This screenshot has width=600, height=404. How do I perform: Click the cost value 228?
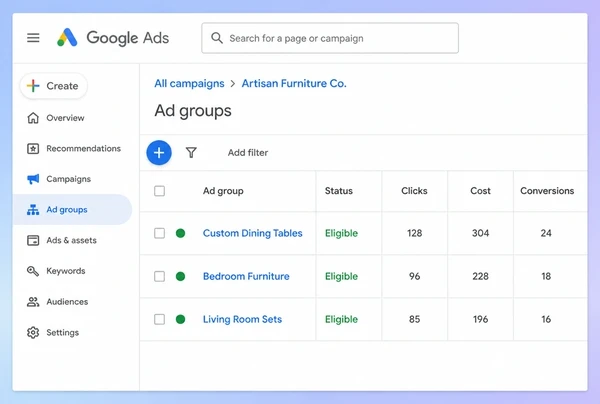point(480,276)
